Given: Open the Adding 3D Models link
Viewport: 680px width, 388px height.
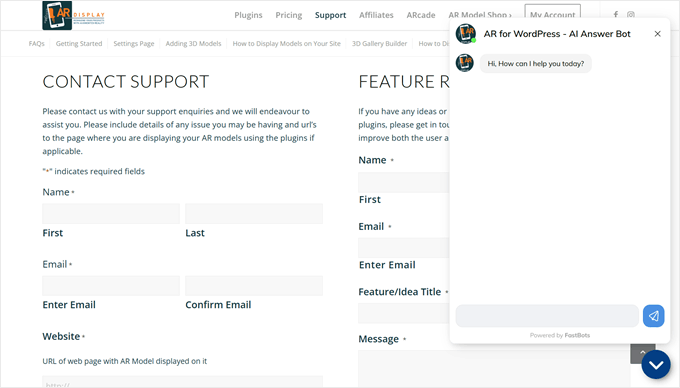Looking at the screenshot, I should [193, 43].
